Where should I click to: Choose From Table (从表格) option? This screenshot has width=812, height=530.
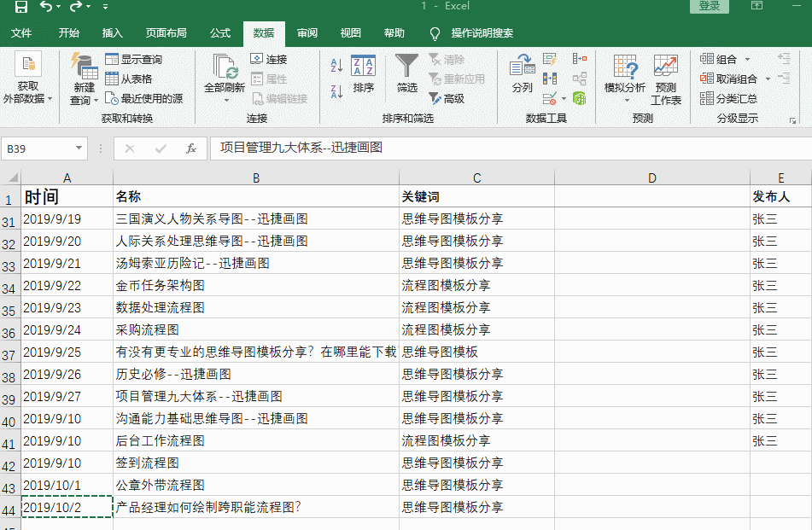click(128, 79)
